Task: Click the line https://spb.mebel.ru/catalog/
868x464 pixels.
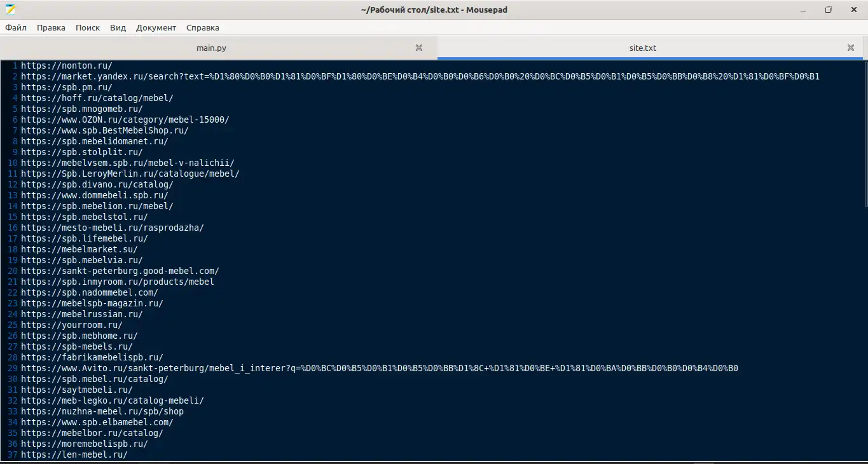Action: coord(95,379)
